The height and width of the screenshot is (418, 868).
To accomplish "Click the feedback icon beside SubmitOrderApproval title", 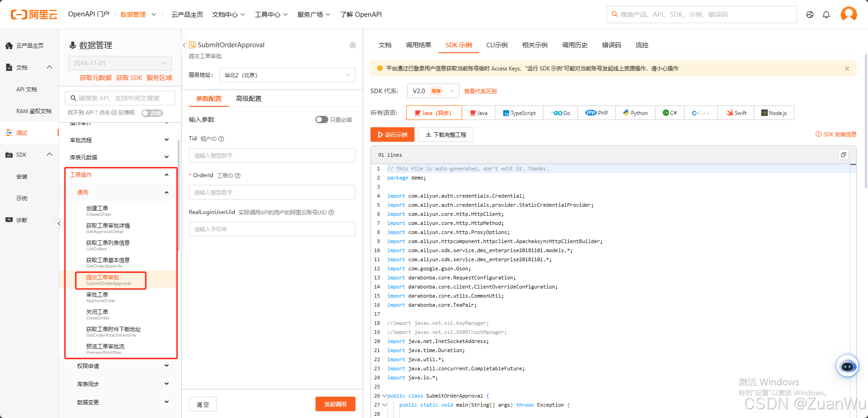I will tap(353, 45).
